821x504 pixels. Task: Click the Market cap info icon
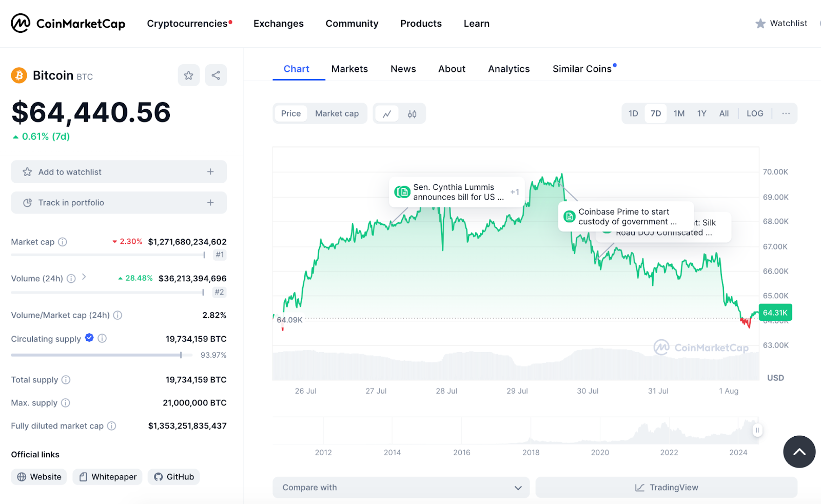[x=63, y=242]
